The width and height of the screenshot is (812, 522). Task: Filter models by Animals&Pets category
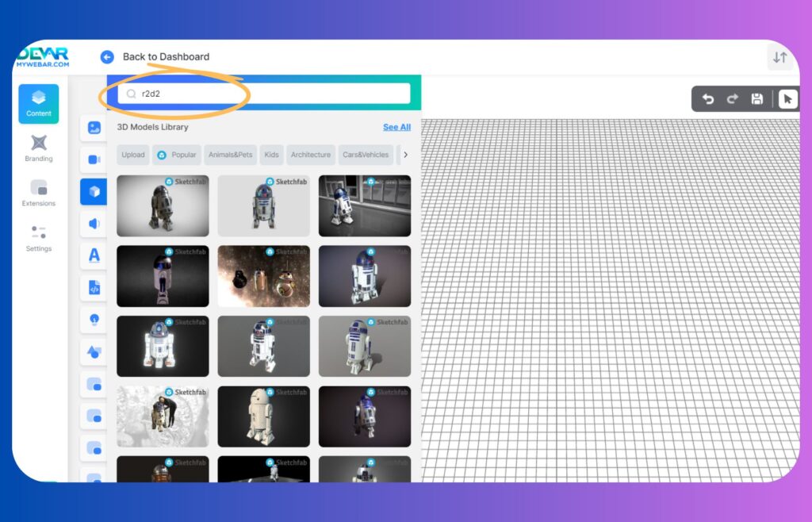click(229, 155)
